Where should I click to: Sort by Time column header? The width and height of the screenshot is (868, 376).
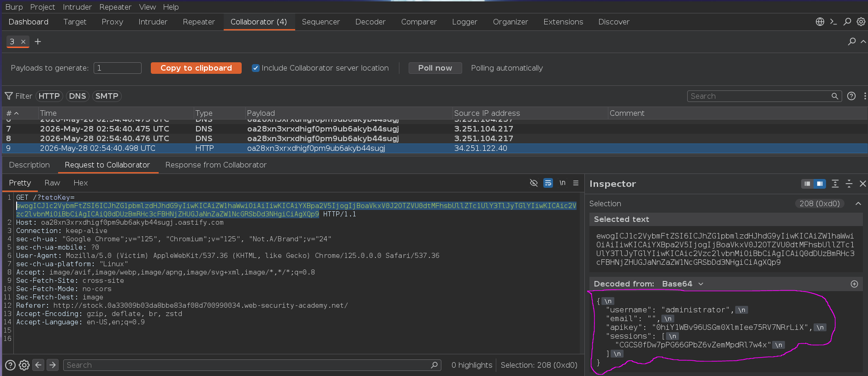tap(115, 113)
